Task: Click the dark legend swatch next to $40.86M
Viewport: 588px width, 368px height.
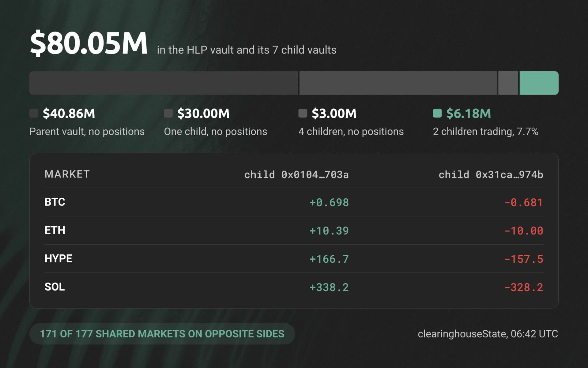Action: (x=34, y=113)
